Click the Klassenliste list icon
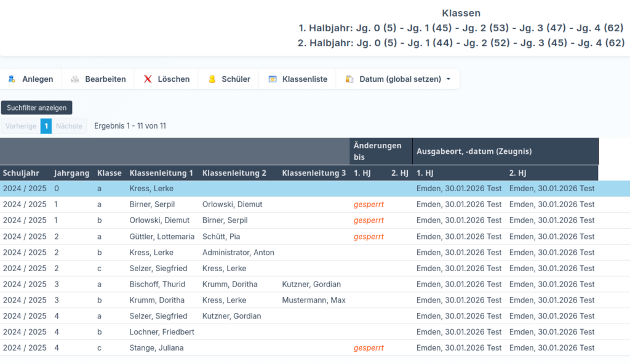Viewport: 630px width, 364px height. (x=273, y=79)
